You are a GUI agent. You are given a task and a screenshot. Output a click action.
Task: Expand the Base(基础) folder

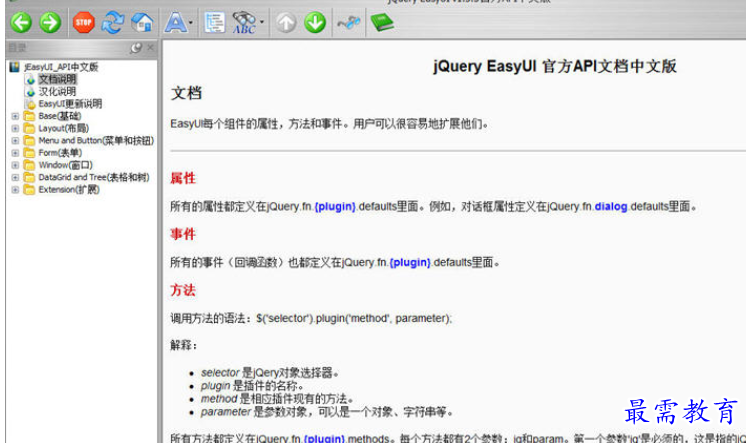(15, 116)
